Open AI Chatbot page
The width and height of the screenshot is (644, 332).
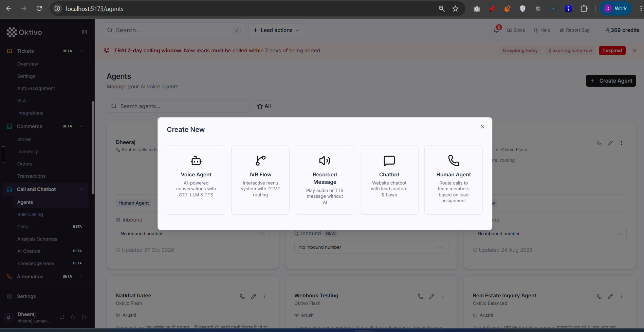click(x=29, y=251)
